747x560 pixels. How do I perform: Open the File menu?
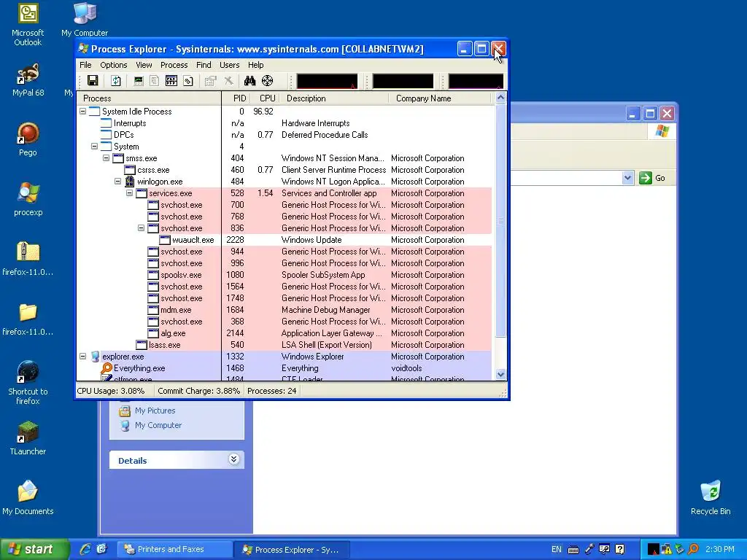[x=85, y=65]
